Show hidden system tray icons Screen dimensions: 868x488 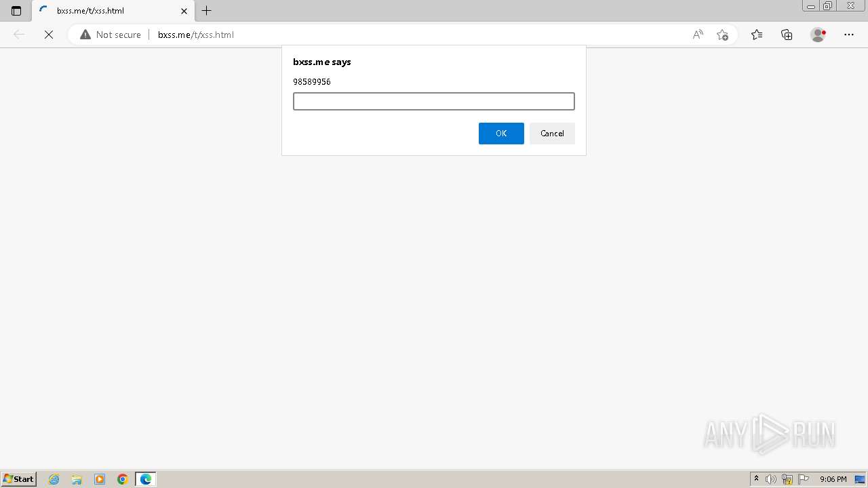757,479
